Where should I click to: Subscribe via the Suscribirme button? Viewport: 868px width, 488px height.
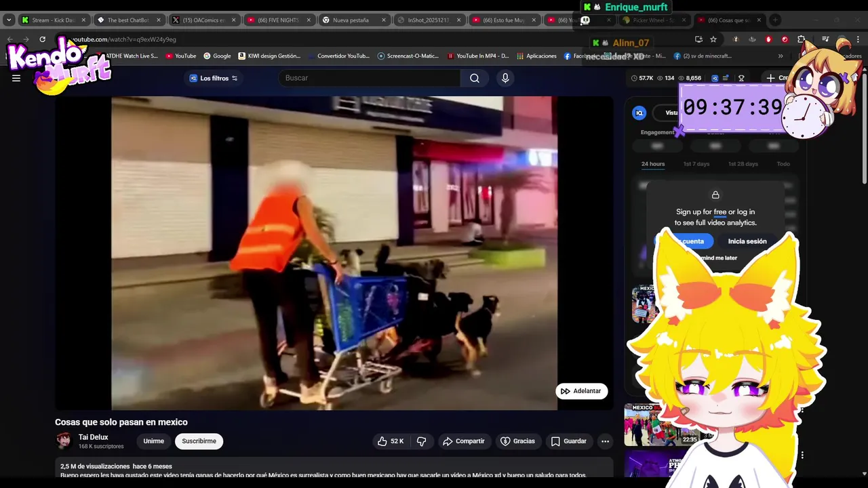pyautogui.click(x=199, y=441)
